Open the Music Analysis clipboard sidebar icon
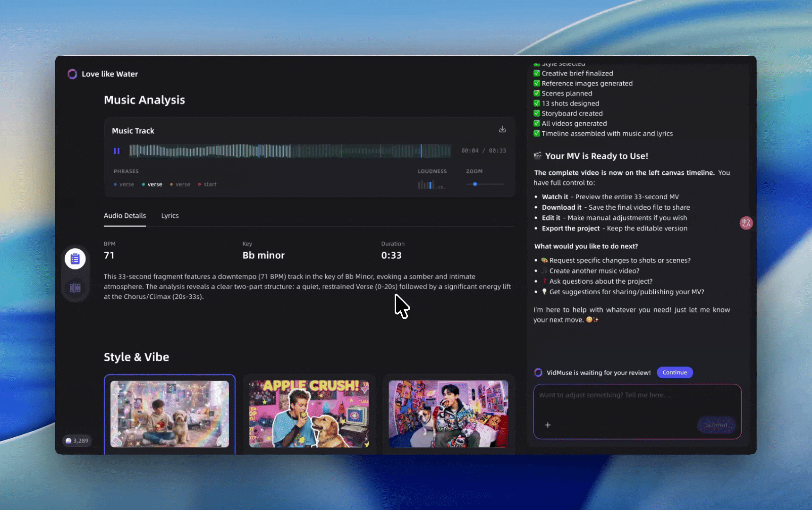 [75, 259]
